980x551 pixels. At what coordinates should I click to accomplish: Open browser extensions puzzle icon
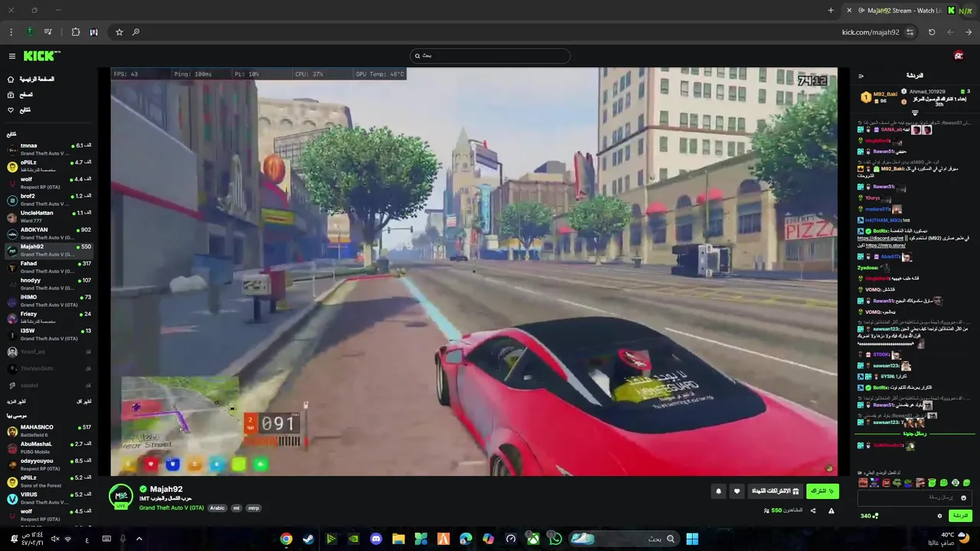pos(76,32)
